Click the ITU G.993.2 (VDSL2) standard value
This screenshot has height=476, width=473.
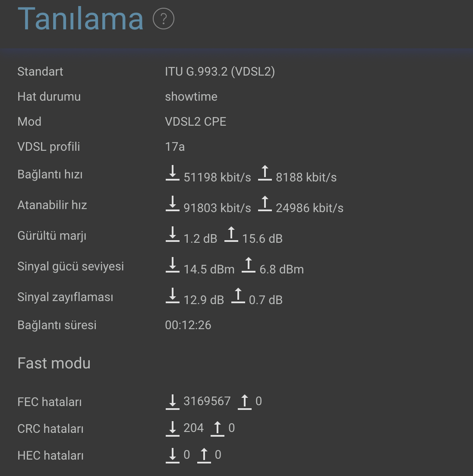(x=220, y=72)
